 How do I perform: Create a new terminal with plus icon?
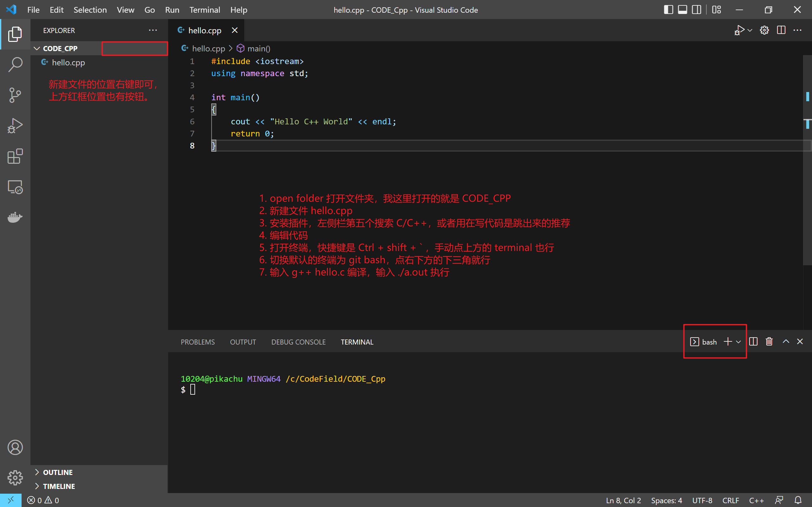tap(728, 341)
